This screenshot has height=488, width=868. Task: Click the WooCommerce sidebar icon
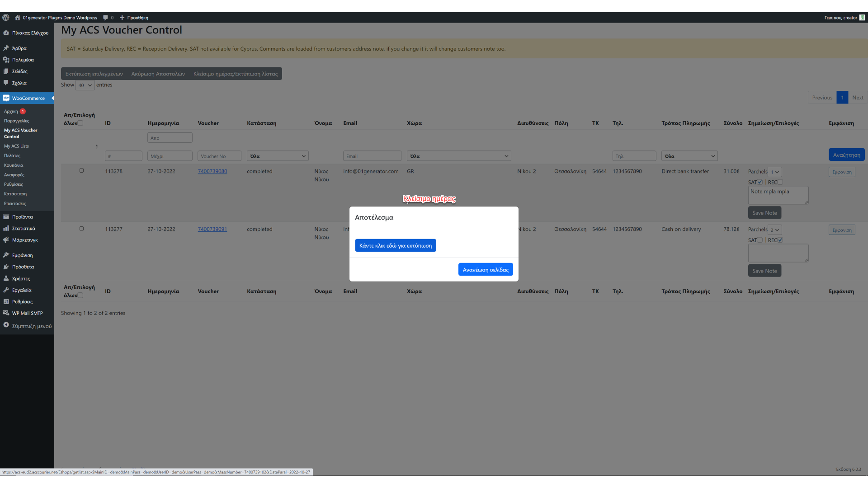pyautogui.click(x=6, y=98)
